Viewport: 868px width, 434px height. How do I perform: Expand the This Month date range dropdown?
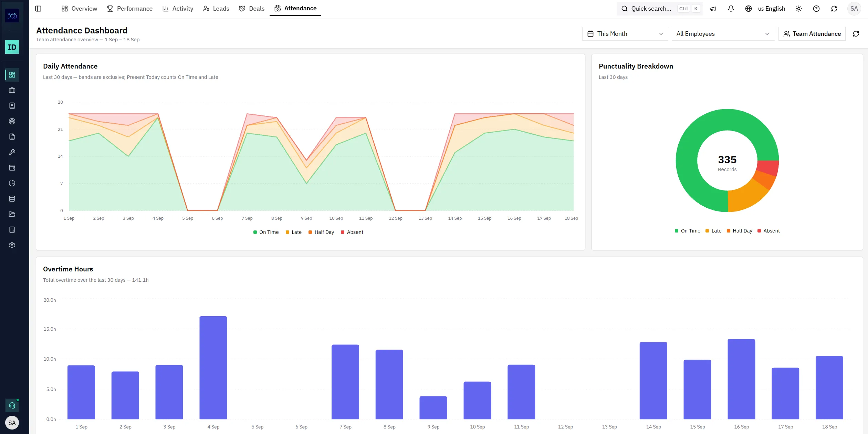pos(625,34)
